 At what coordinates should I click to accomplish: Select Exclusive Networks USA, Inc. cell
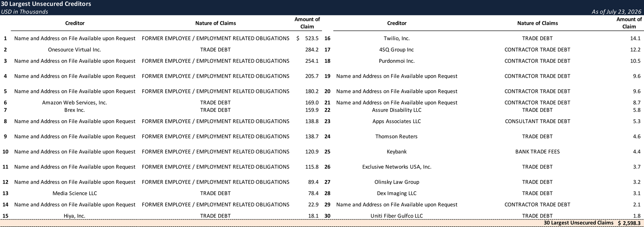(397, 167)
